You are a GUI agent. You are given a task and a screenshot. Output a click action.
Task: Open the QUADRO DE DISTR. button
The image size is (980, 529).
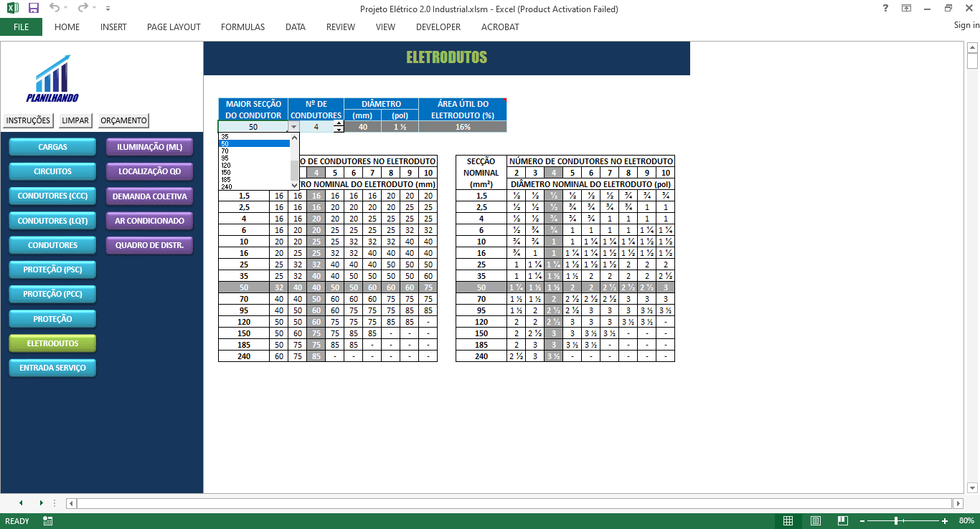[x=150, y=245]
